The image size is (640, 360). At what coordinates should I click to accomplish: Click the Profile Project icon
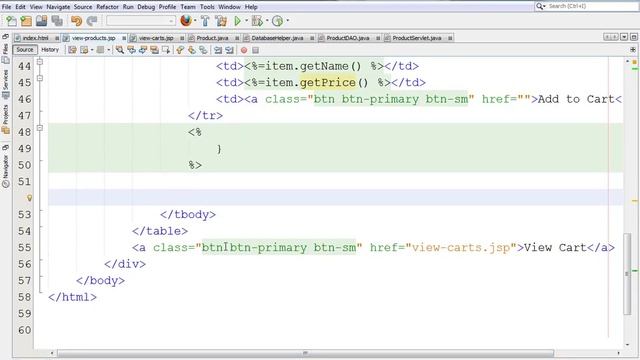coord(277,21)
